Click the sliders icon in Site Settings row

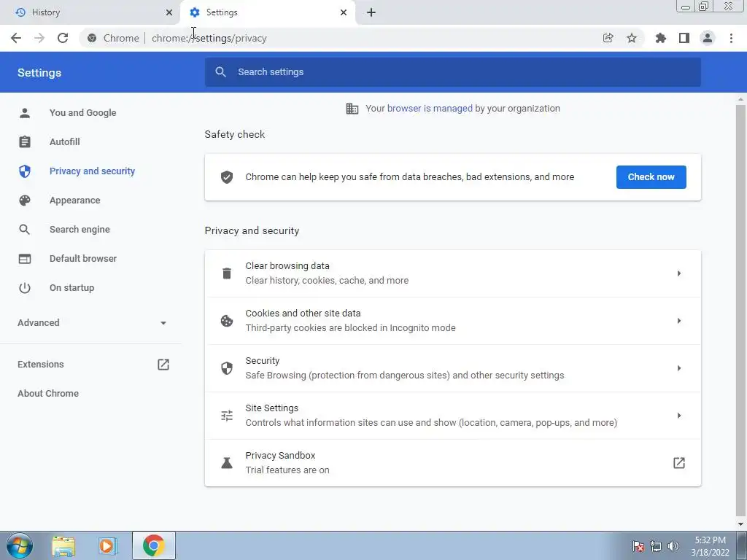tap(227, 416)
